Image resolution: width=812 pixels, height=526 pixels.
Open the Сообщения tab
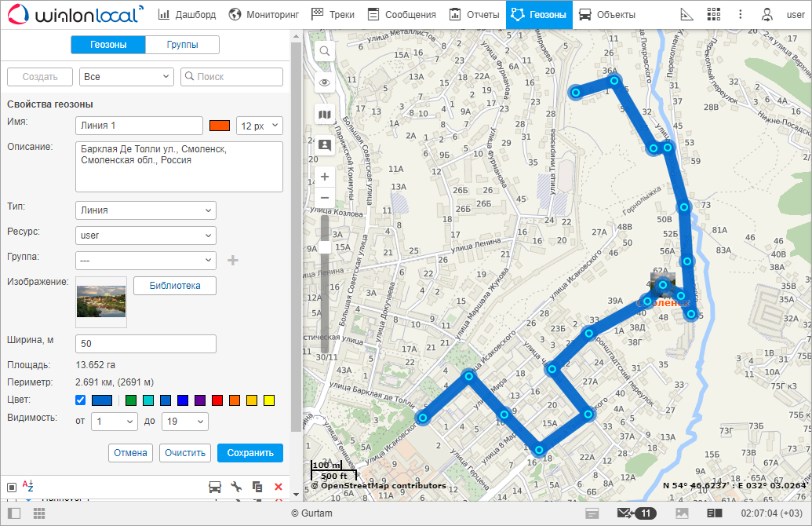[402, 14]
